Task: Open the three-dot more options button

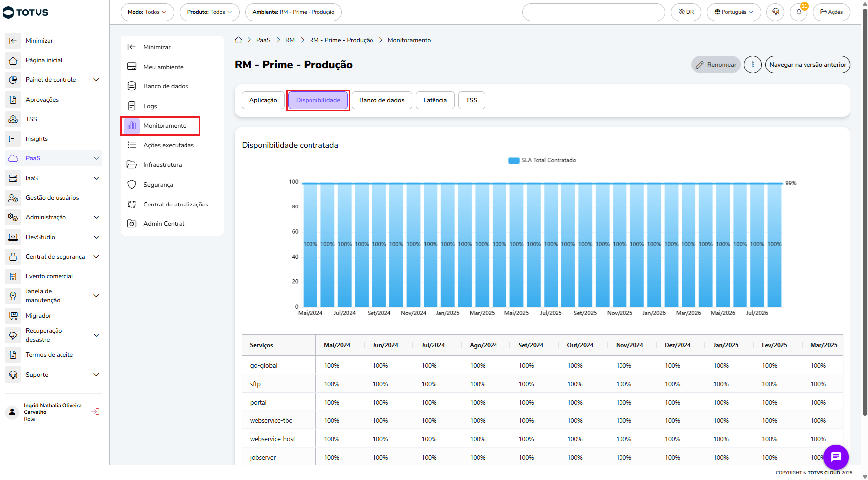Action: click(x=753, y=65)
